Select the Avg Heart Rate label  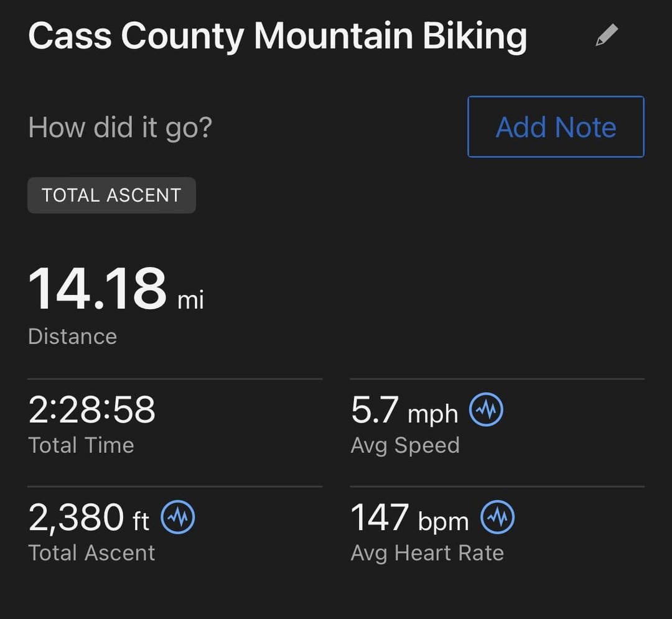pos(427,554)
